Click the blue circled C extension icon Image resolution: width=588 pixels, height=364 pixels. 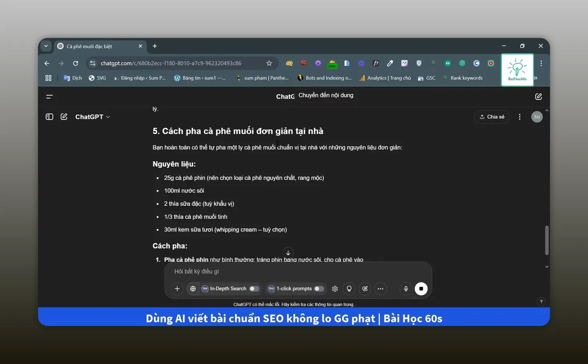[x=476, y=63]
